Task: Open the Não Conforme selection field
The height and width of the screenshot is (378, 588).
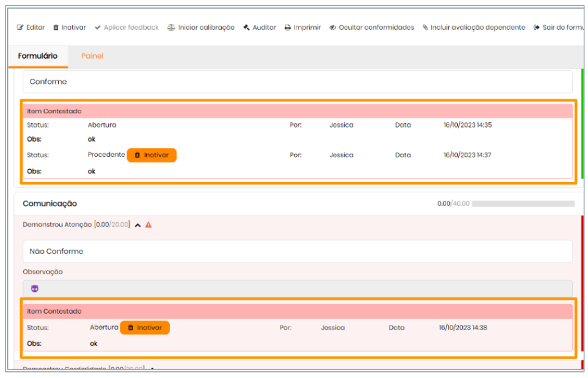Action: coord(297,251)
